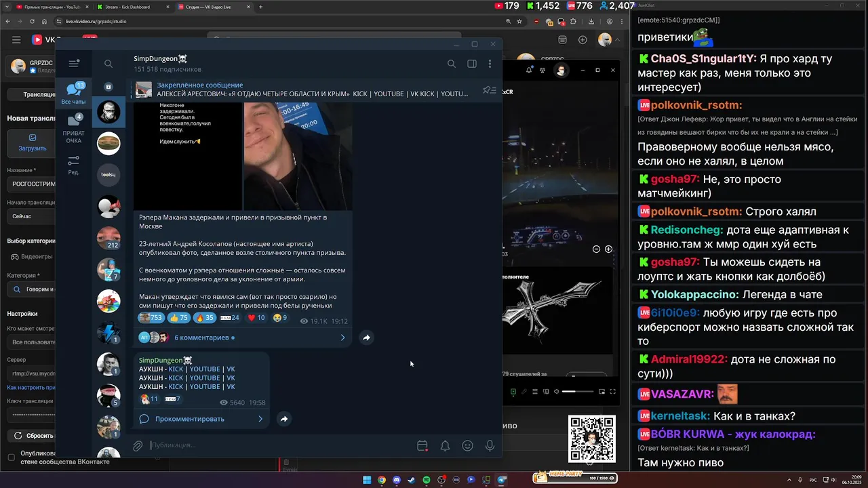Check 'Опубликовать' on community wall checkbox
The height and width of the screenshot is (488, 868).
point(11,457)
